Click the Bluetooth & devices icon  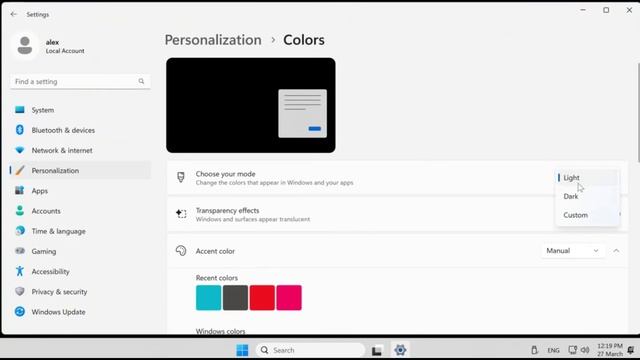[20, 130]
